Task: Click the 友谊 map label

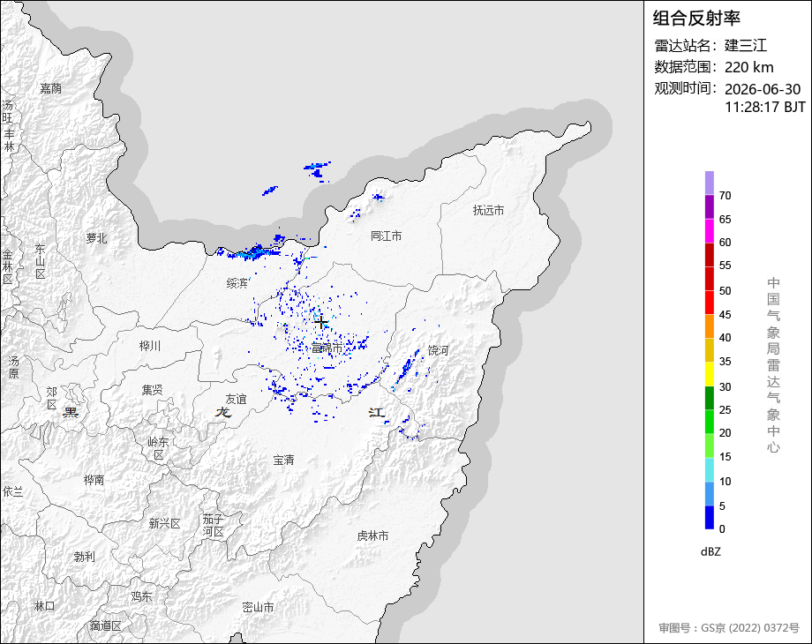Action: pos(237,399)
